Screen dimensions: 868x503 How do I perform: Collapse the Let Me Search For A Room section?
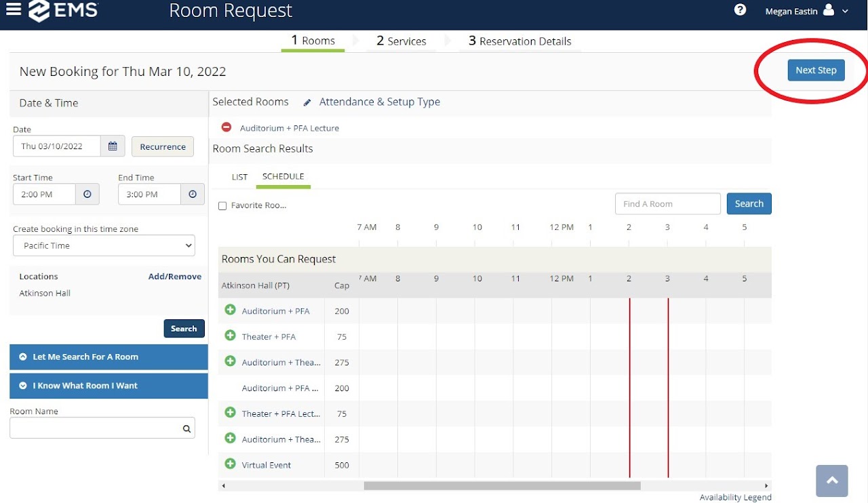click(108, 357)
